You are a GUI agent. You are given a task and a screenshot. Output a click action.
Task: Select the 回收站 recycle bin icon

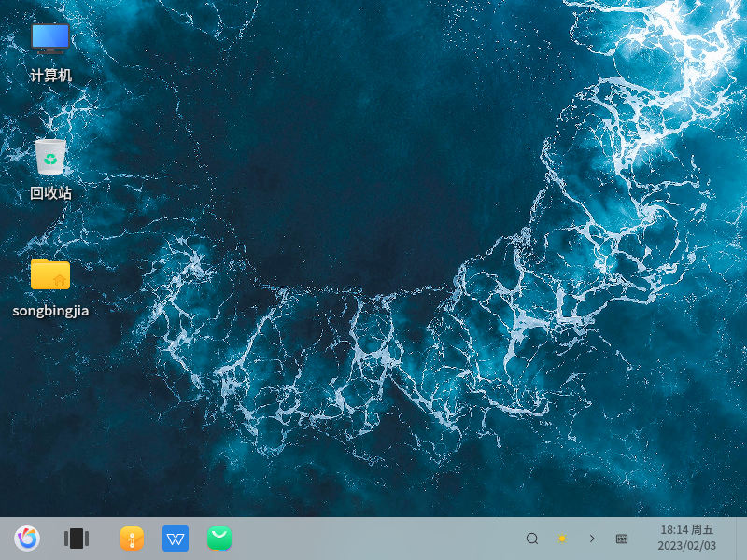(x=50, y=157)
